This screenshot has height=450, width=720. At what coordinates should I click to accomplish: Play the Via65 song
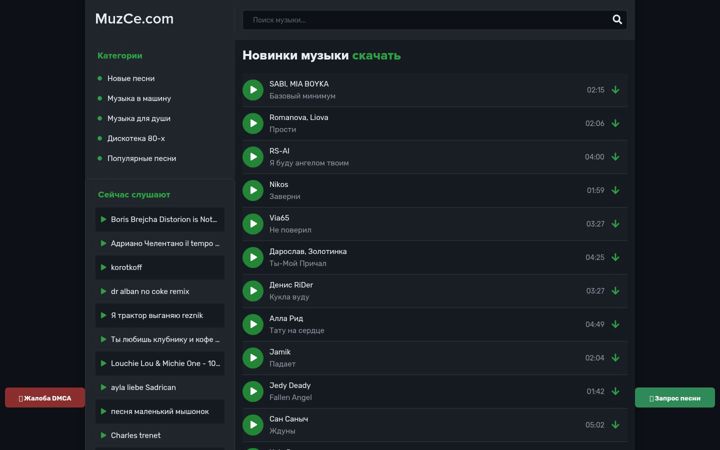(253, 224)
